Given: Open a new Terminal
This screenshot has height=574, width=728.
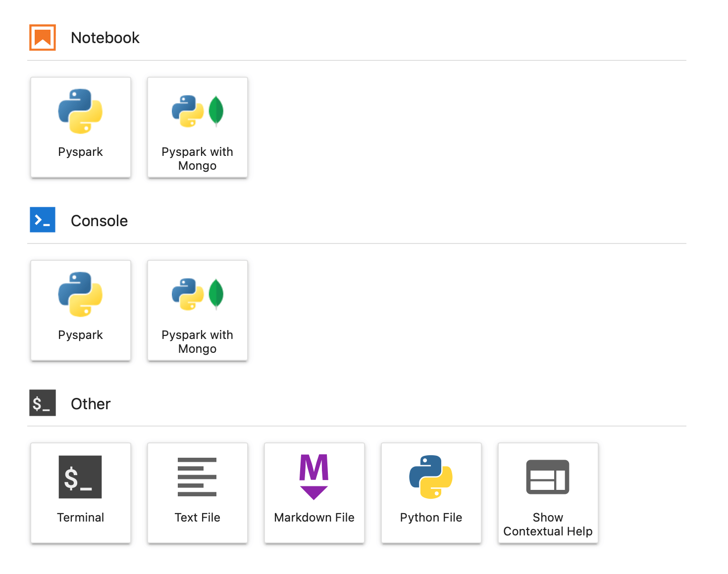Looking at the screenshot, I should pos(81,493).
